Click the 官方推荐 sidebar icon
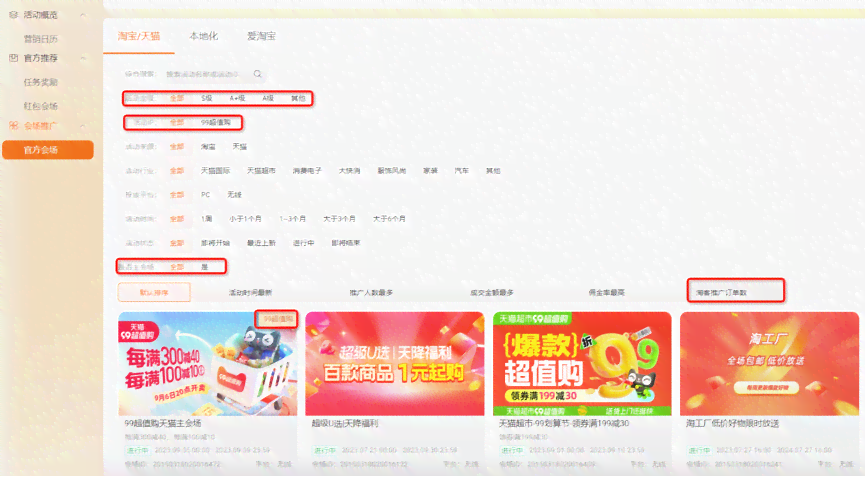Viewport: 866px width, 477px height. [13, 58]
